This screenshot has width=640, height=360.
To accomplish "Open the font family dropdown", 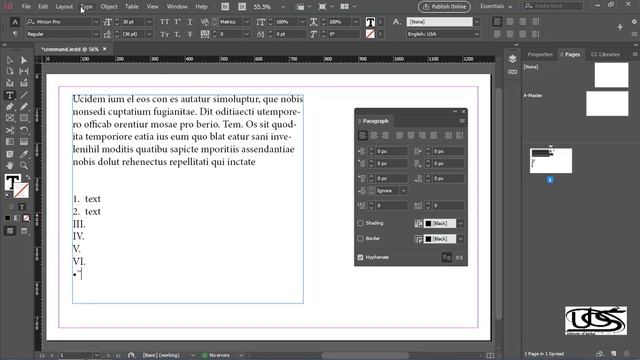I will pos(96,22).
